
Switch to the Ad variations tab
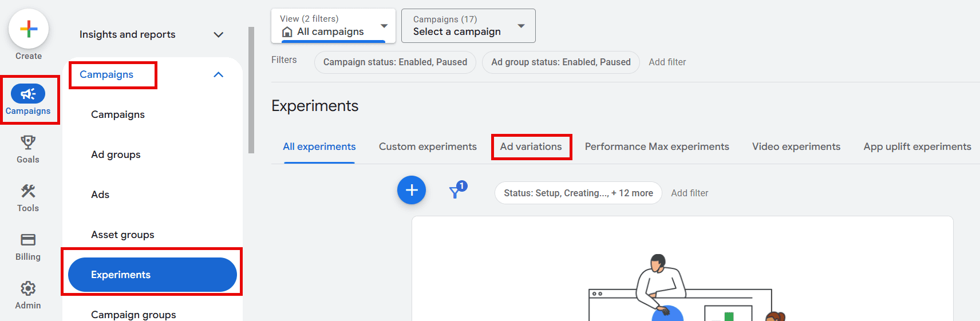click(531, 146)
